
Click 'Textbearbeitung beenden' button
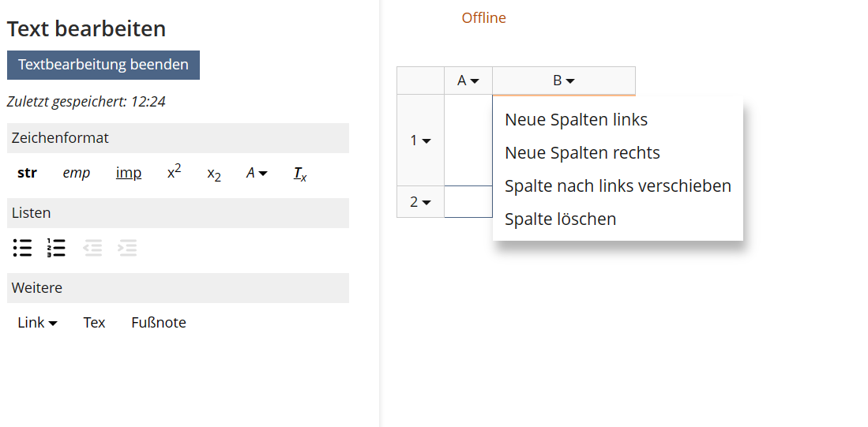coord(103,65)
